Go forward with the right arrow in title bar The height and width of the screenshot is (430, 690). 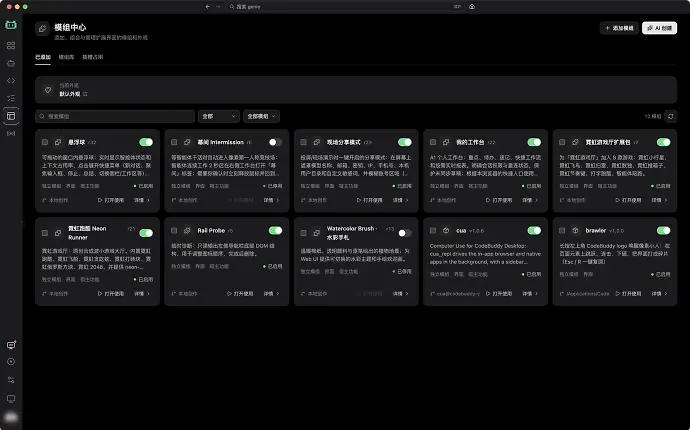[218, 7]
